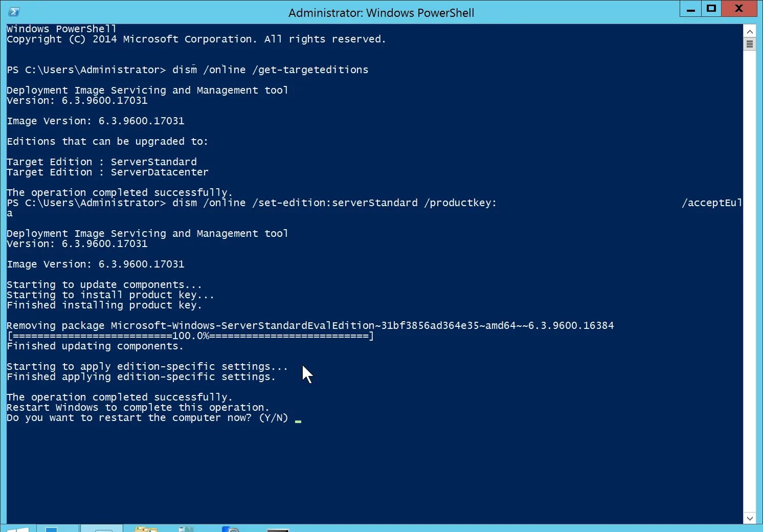This screenshot has height=532, width=763.
Task: Click 'Target Edition : ServerStandard' line
Action: [102, 162]
